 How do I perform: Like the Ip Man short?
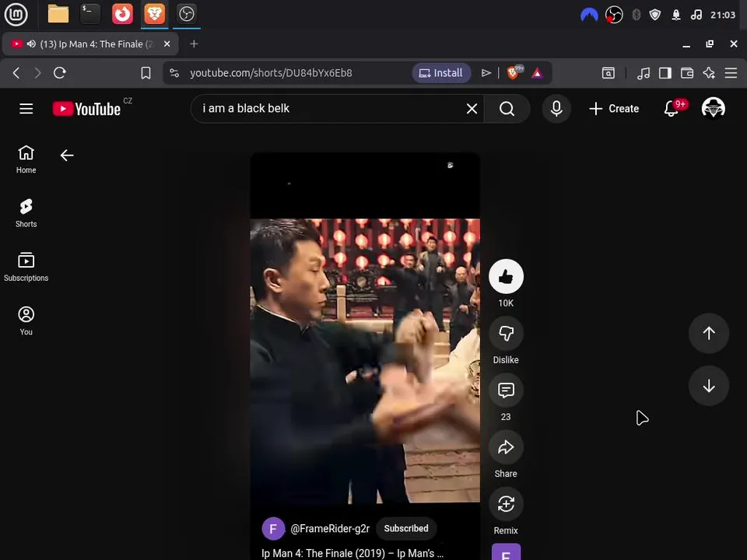[x=506, y=276]
